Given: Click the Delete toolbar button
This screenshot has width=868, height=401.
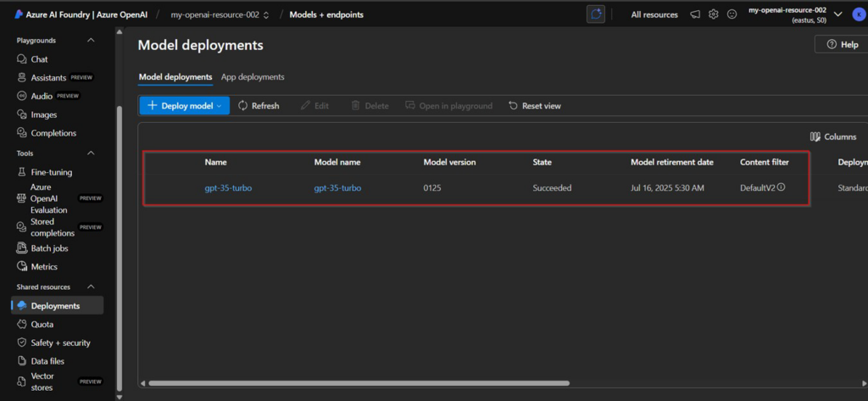Looking at the screenshot, I should pos(370,106).
